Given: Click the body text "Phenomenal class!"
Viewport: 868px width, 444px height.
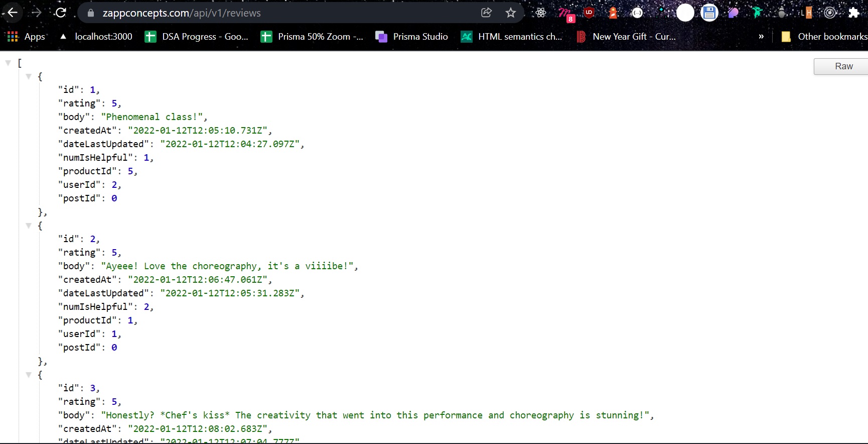Looking at the screenshot, I should tap(152, 117).
